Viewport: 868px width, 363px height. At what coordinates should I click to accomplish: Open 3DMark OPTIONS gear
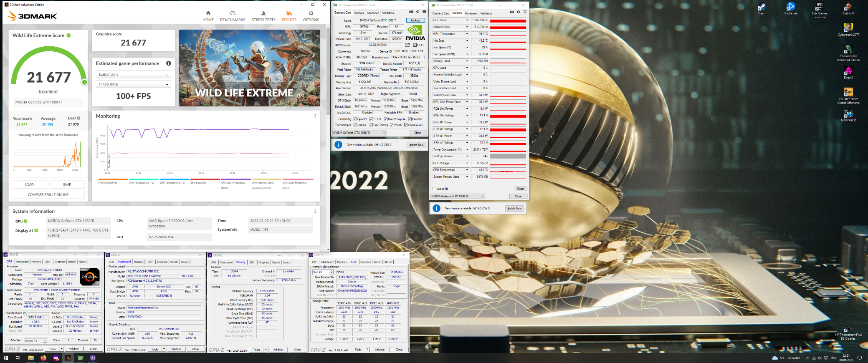click(311, 16)
